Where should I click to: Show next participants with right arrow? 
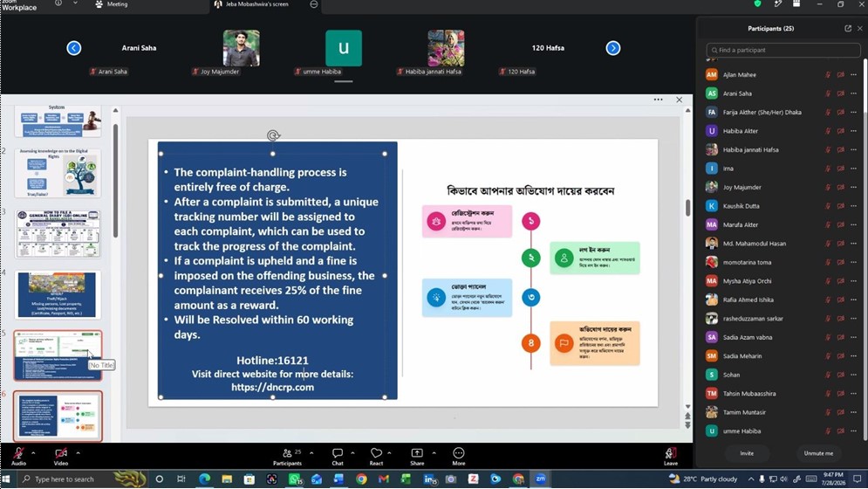612,48
